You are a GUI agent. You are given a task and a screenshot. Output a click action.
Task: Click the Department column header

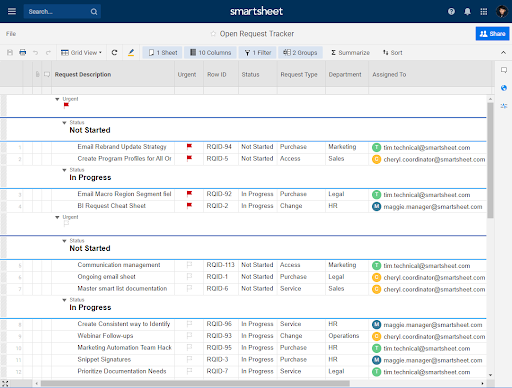(x=345, y=74)
